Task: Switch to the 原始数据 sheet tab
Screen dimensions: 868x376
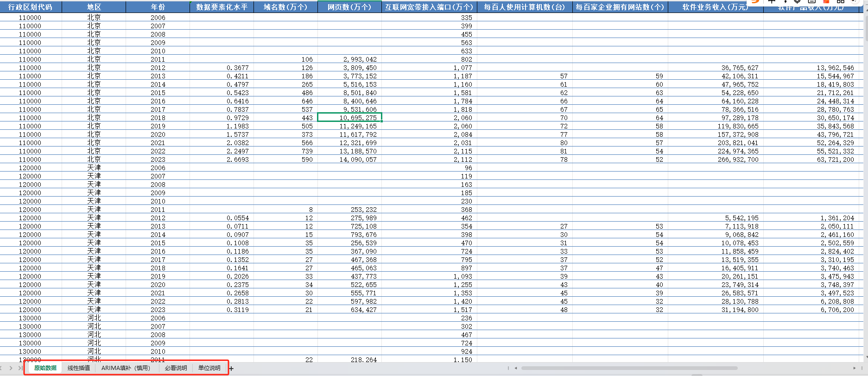Action: point(45,368)
